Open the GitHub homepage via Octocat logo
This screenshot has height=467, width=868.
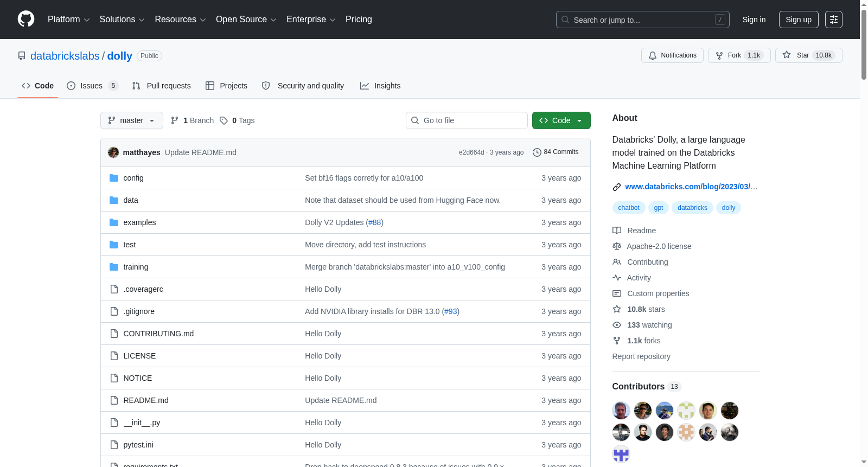coord(26,19)
